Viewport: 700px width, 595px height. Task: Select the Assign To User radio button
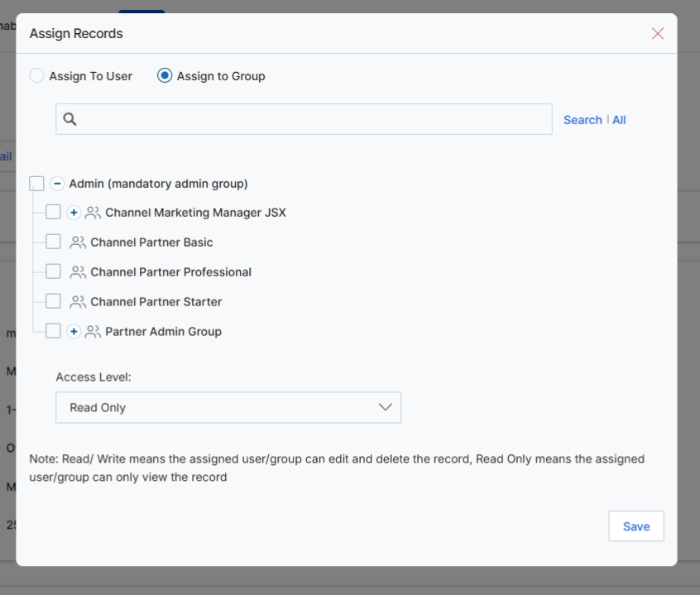pos(36,75)
